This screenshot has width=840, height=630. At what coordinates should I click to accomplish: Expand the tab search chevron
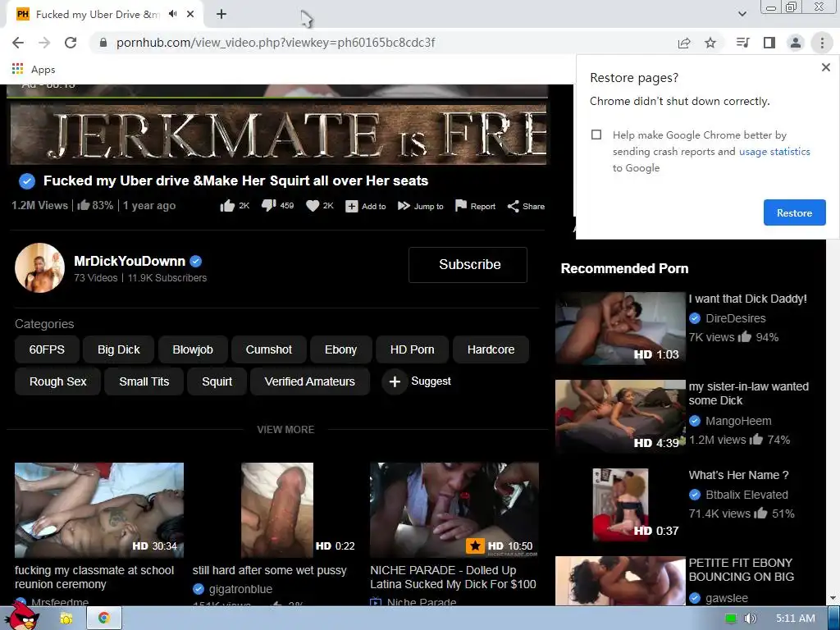click(x=742, y=14)
